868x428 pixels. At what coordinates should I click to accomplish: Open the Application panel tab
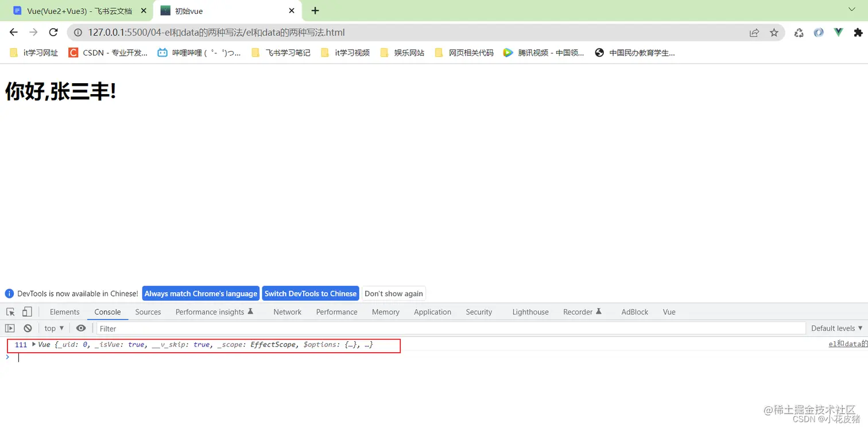[x=432, y=312]
